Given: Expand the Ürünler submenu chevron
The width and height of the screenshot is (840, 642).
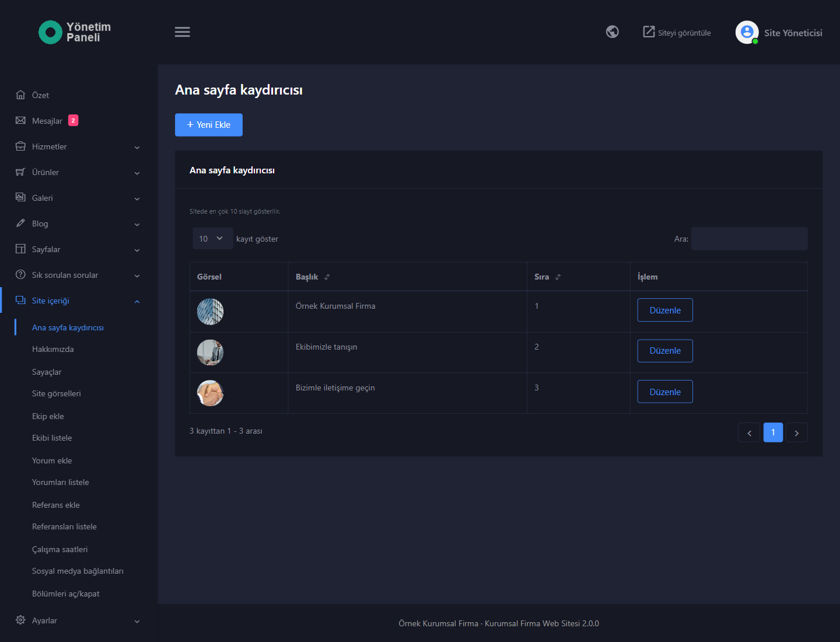Looking at the screenshot, I should pos(137,173).
